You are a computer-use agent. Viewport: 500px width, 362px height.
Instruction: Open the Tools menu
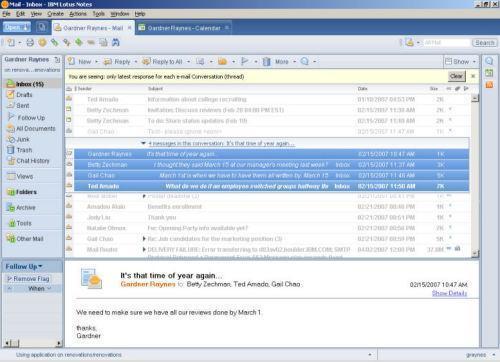(99, 14)
